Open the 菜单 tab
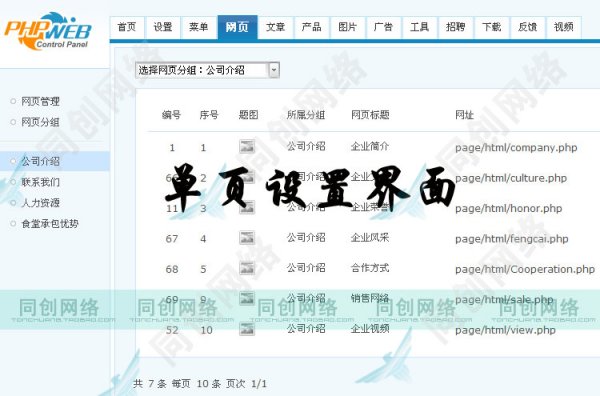This screenshot has width=600, height=396. pyautogui.click(x=199, y=27)
